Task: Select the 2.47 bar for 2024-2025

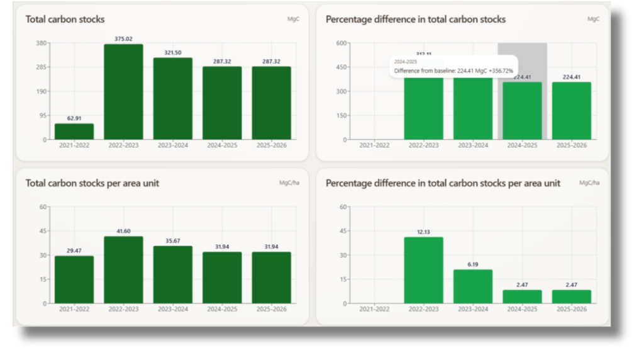Action: coord(522,297)
